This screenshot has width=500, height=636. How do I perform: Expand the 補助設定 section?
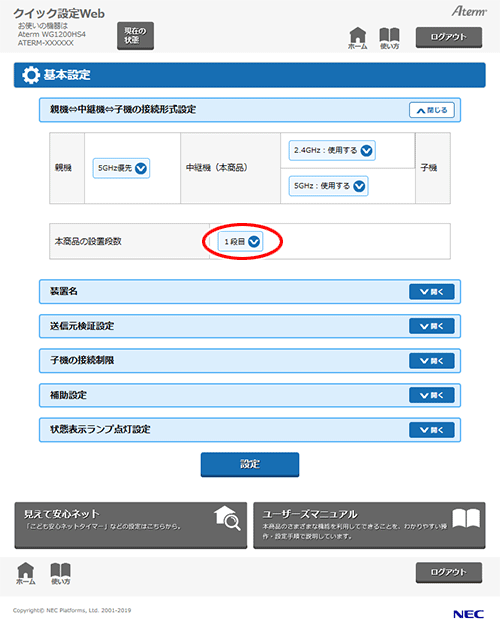(432, 395)
